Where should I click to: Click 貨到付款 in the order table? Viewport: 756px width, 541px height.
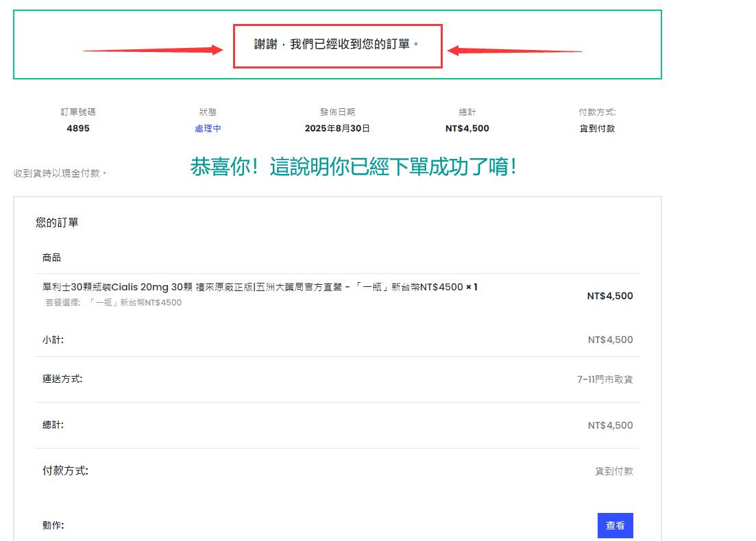pyautogui.click(x=613, y=471)
